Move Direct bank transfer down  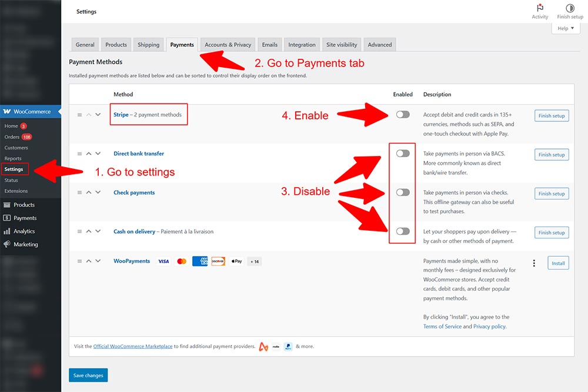tap(98, 154)
